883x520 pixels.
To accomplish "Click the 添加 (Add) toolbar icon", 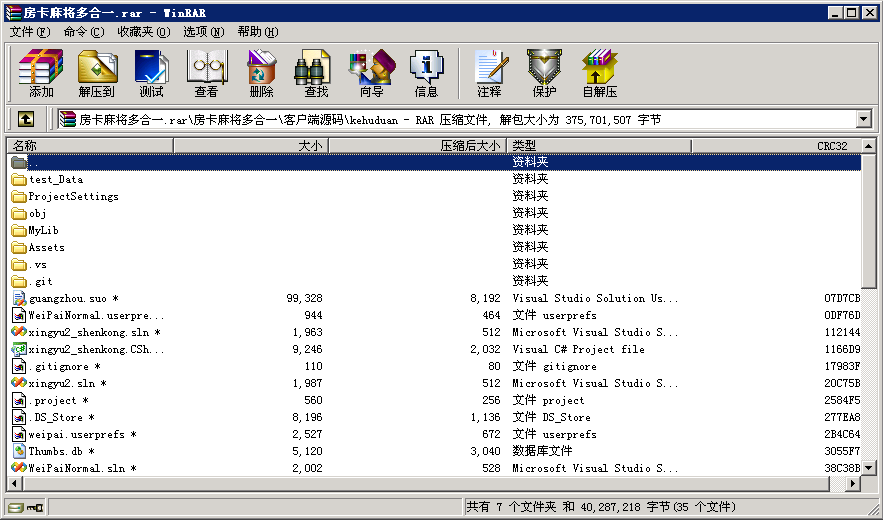I will point(41,73).
